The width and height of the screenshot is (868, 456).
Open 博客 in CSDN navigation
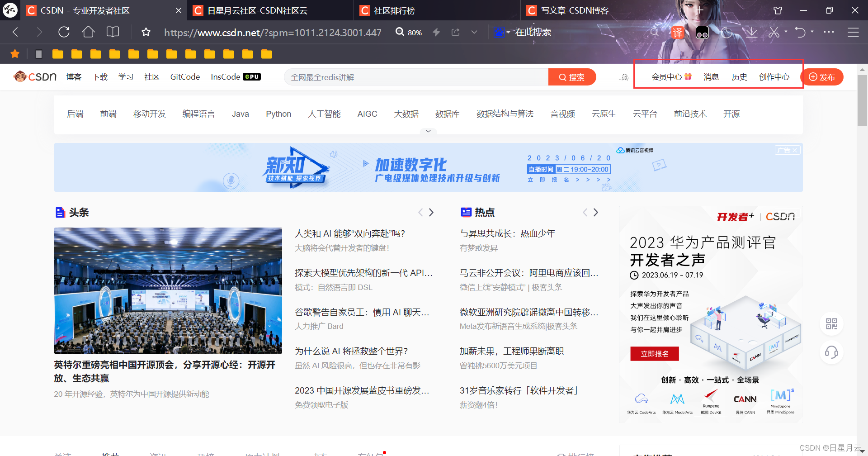pos(74,77)
